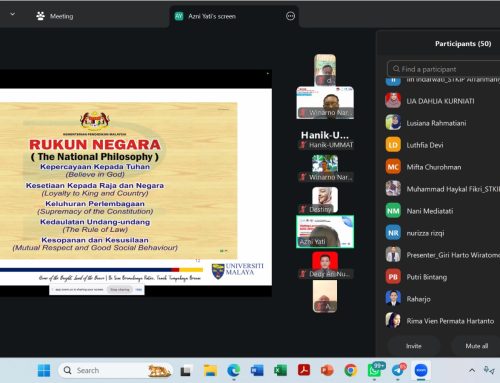Open PowerPoint from the taskbar
Image resolution: width=500 pixels, height=383 pixels.
327,370
